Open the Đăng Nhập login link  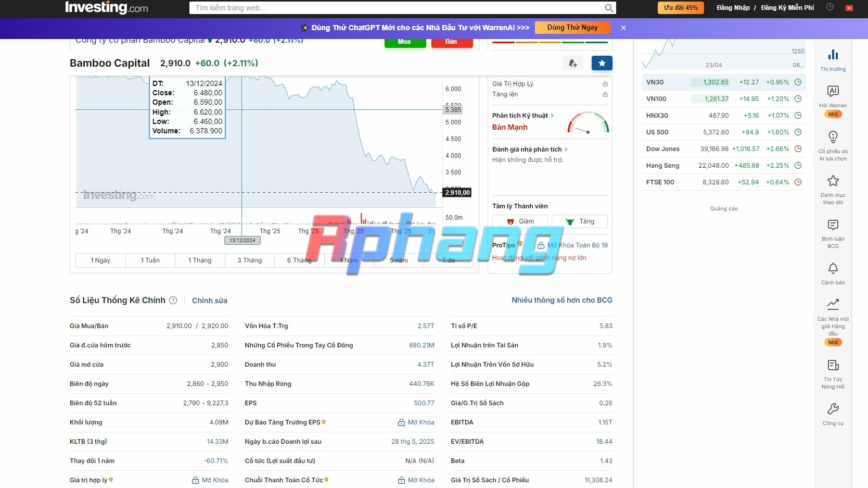[x=733, y=8]
